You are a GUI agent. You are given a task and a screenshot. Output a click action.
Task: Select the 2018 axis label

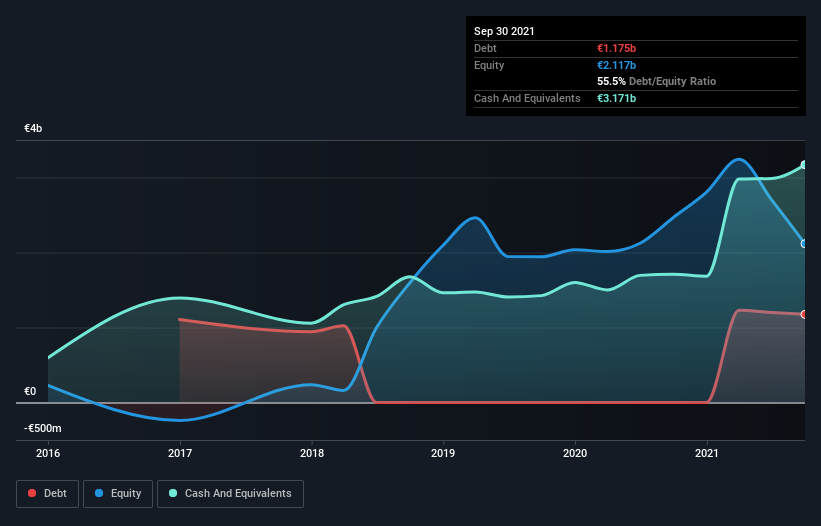[x=312, y=453]
